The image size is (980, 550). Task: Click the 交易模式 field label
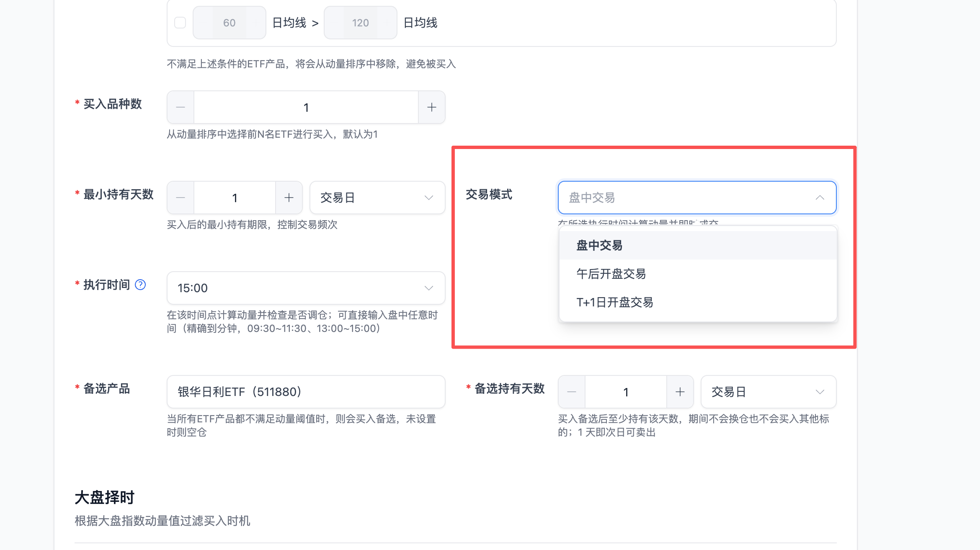click(489, 194)
